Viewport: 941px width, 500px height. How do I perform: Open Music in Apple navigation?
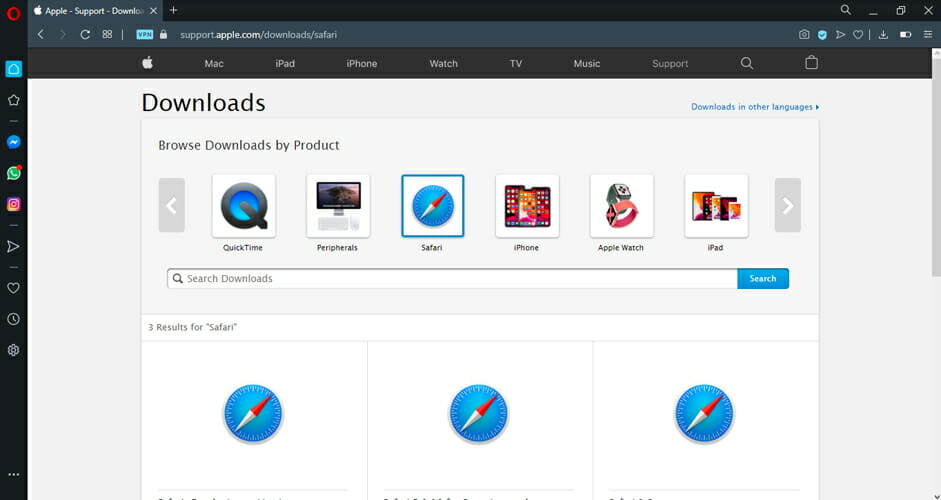[x=587, y=64]
